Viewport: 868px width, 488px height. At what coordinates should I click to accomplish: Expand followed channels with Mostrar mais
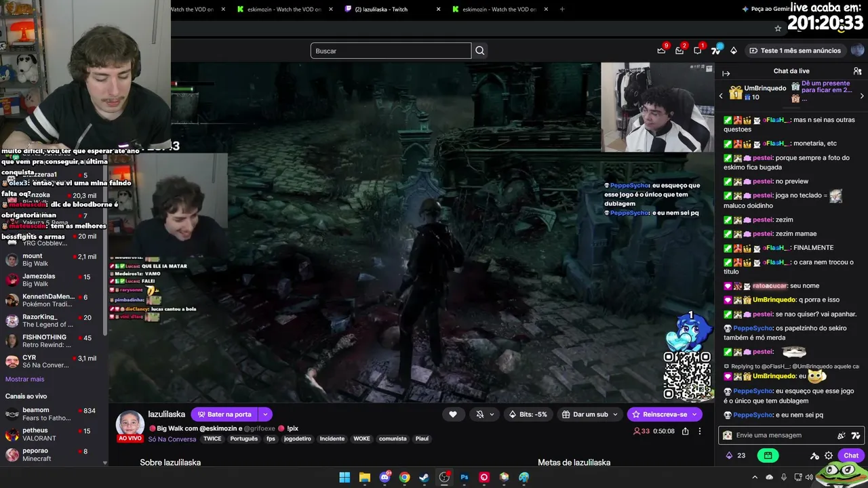tap(24, 379)
